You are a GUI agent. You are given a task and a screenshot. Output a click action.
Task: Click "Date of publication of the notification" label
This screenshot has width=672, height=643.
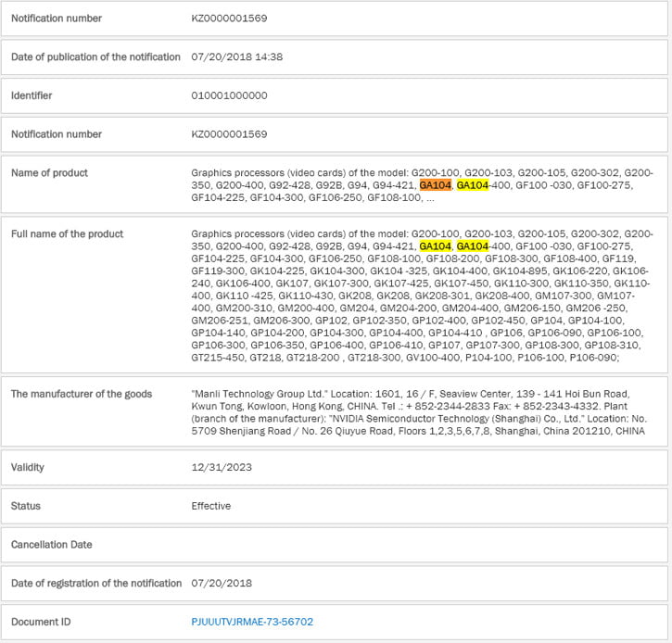pyautogui.click(x=95, y=57)
